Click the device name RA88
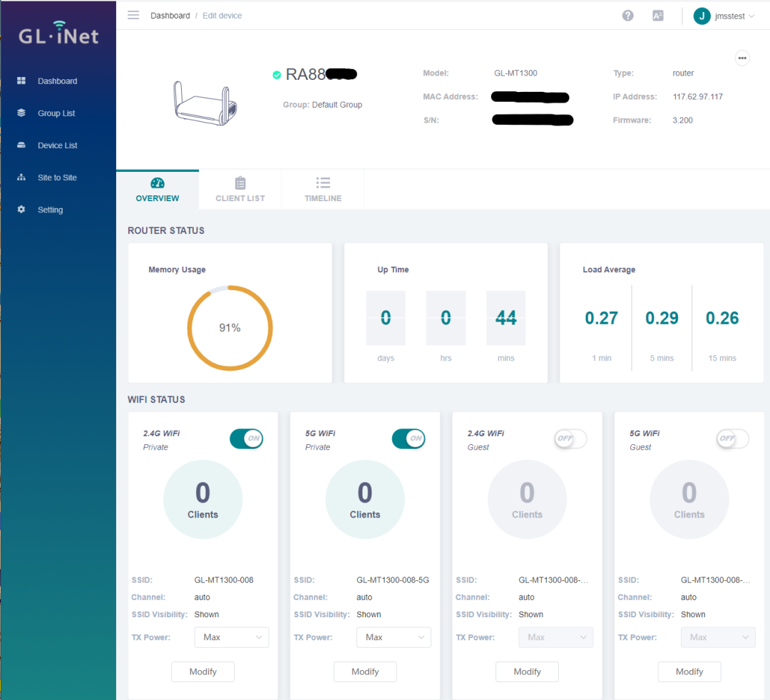The image size is (770, 700). 321,74
